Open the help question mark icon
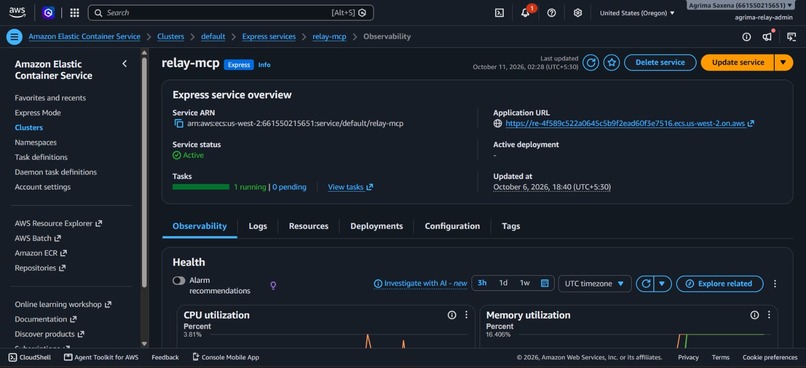 click(x=552, y=13)
